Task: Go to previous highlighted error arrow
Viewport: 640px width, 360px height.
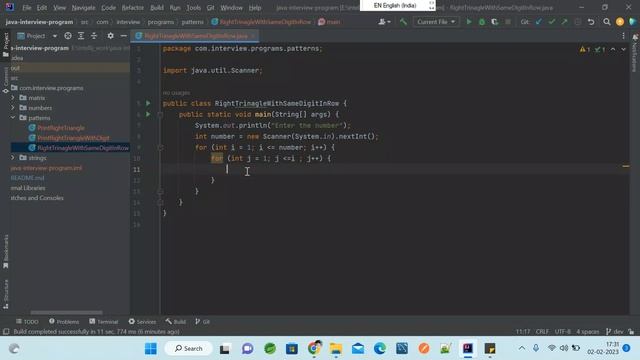Action: (x=613, y=49)
